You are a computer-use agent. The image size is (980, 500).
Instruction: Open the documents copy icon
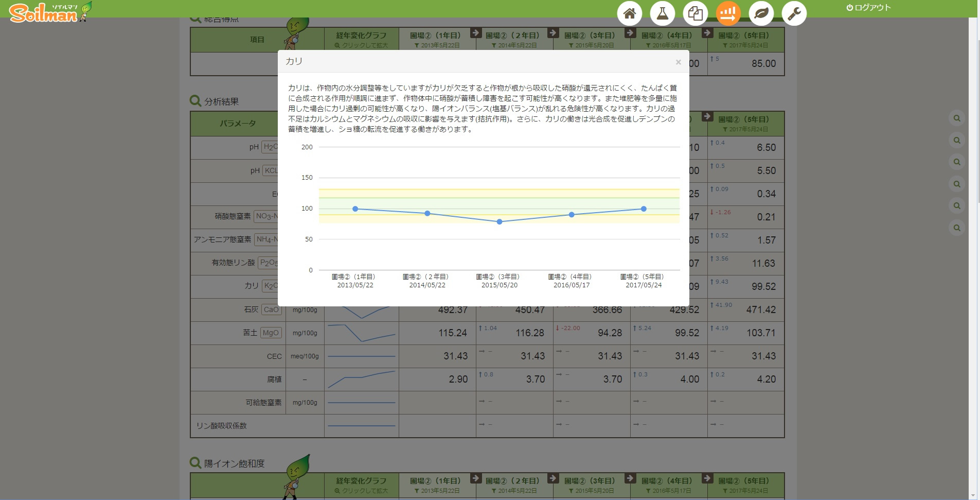pos(696,13)
